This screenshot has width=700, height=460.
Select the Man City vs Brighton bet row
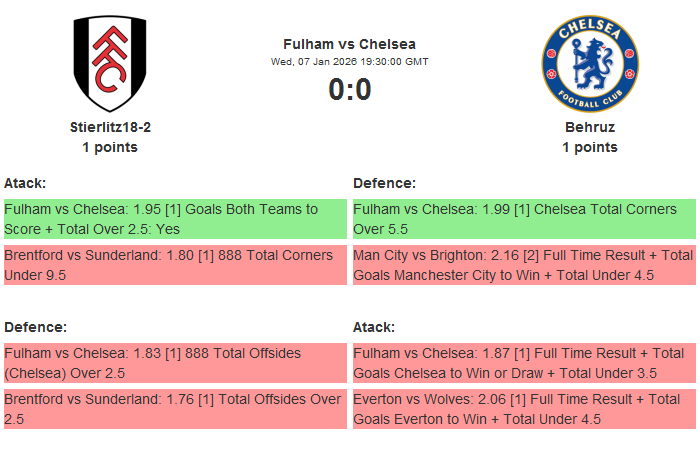point(523,265)
